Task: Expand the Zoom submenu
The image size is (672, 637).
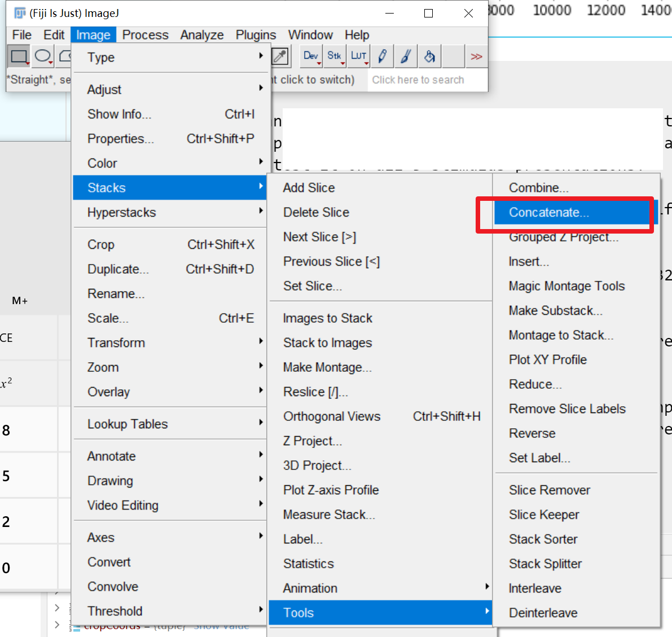Action: (x=170, y=367)
